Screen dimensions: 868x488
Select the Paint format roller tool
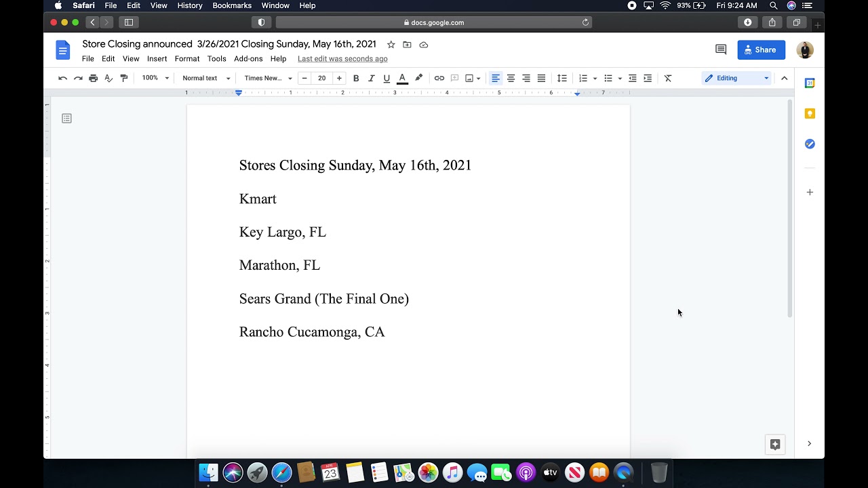(123, 78)
